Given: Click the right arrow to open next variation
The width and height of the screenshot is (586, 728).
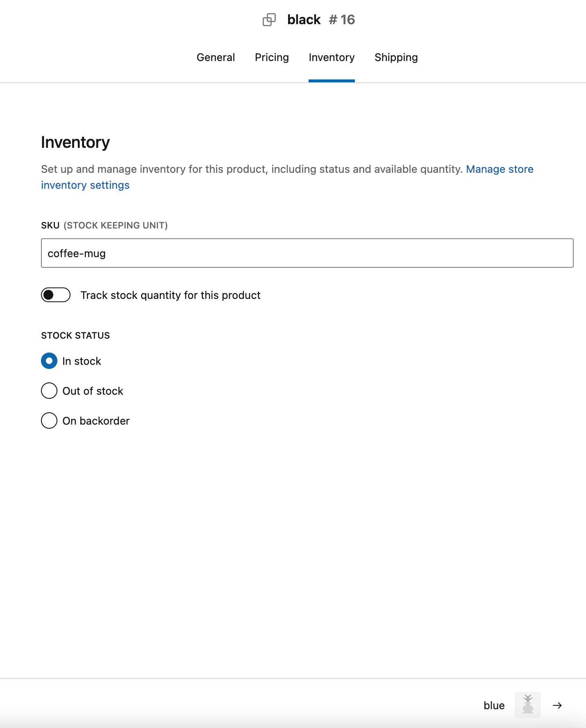Looking at the screenshot, I should (x=557, y=705).
